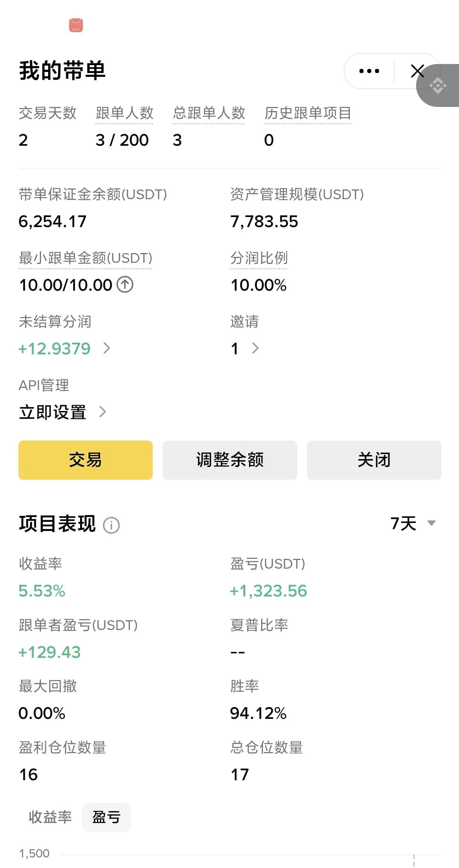
Task: Open the 邀请 list chevron
Action: pos(255,348)
